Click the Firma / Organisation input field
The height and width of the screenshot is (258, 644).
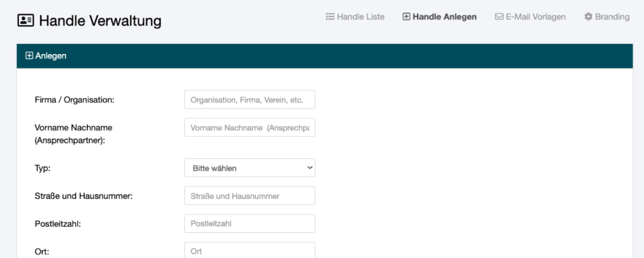250,99
